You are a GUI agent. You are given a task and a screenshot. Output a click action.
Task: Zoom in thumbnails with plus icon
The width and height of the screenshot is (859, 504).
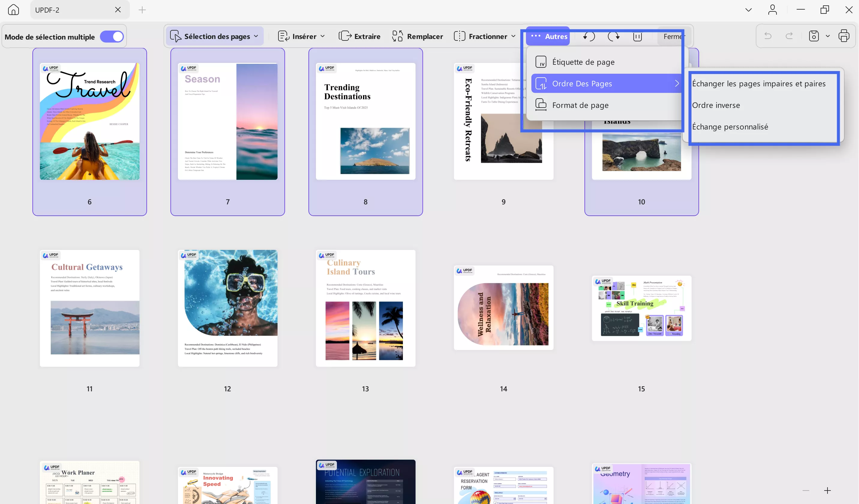(x=827, y=491)
